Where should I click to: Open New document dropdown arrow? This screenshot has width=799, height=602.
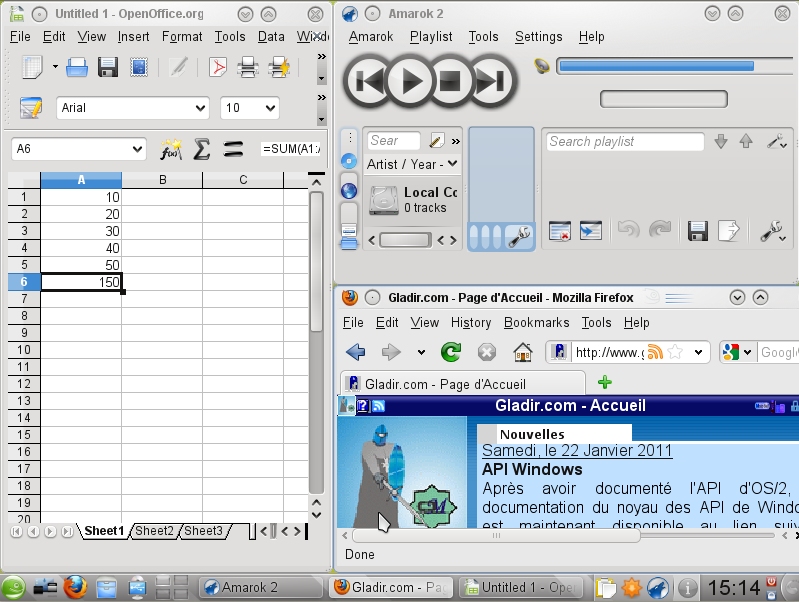55,67
